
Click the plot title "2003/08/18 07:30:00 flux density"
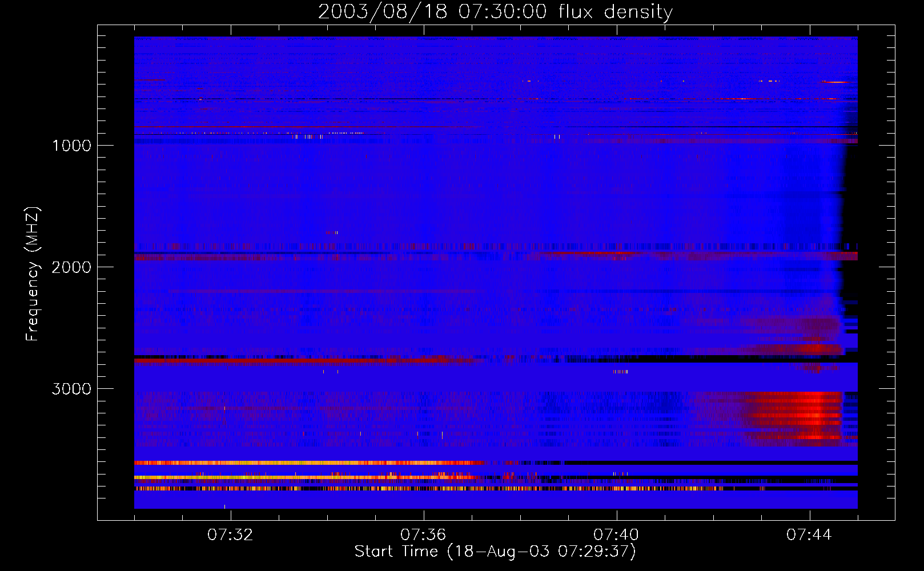[495, 11]
